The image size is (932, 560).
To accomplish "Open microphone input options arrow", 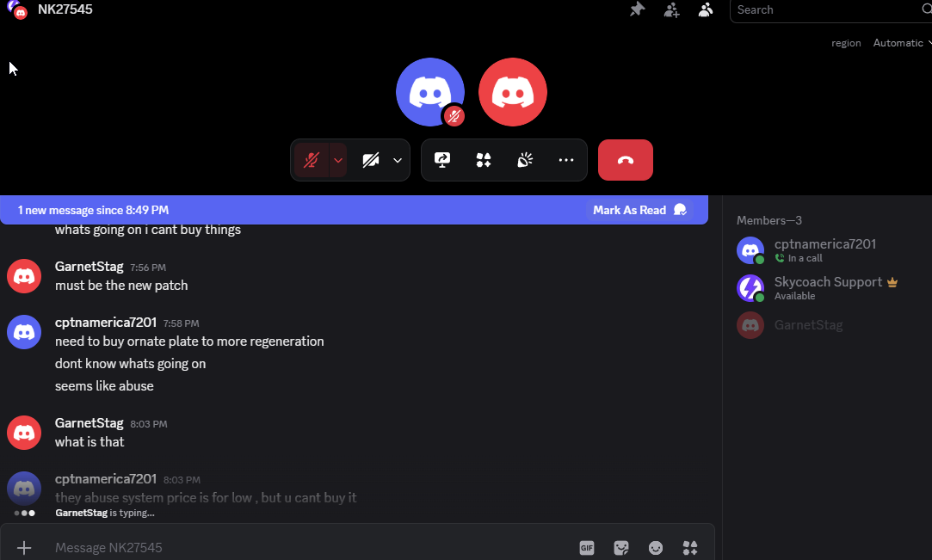I will click(338, 160).
